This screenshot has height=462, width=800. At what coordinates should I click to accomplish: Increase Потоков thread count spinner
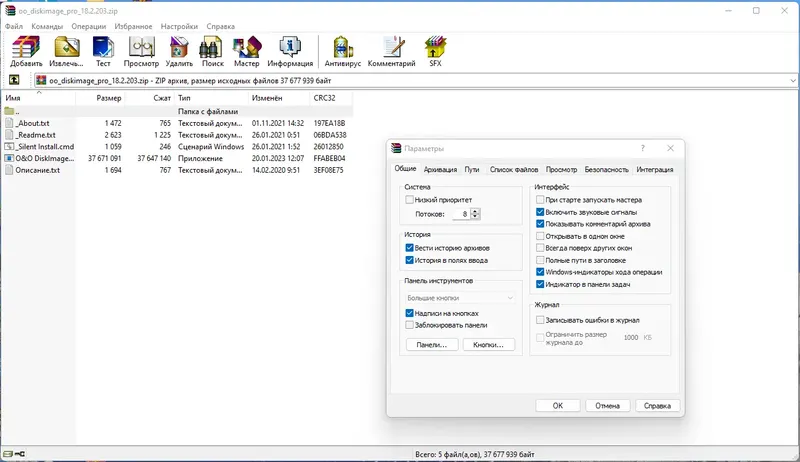point(475,211)
